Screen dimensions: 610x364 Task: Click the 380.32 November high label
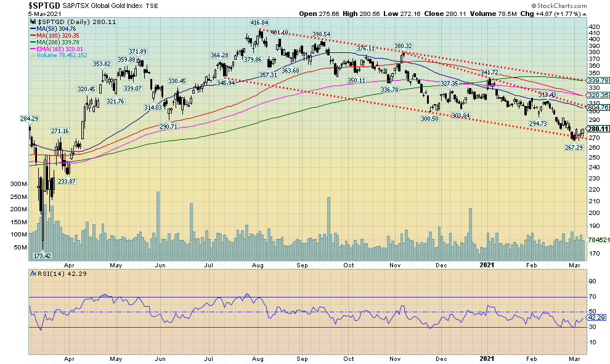coord(403,46)
